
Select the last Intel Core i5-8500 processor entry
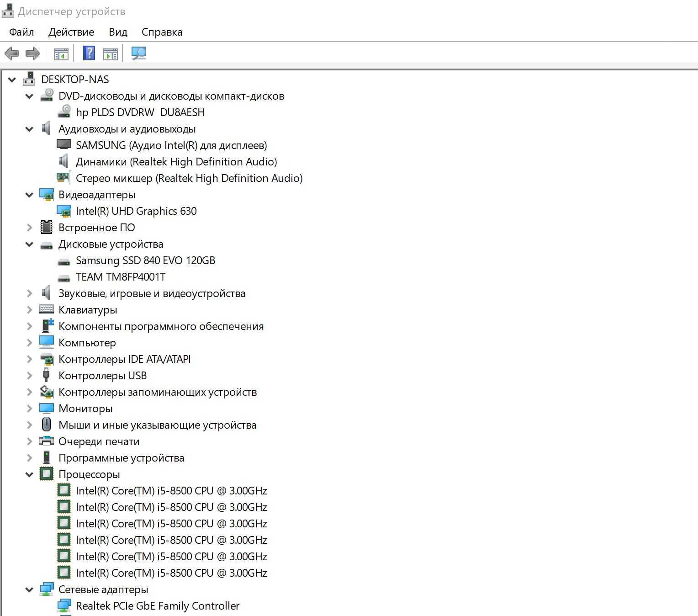click(171, 573)
